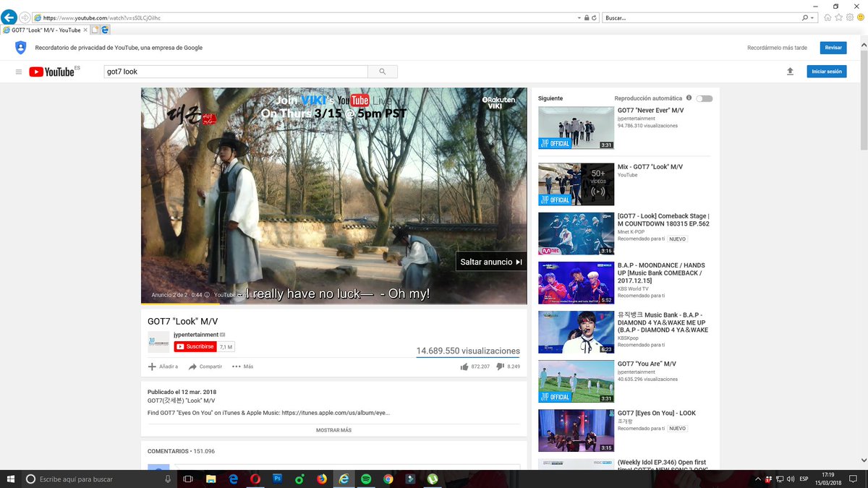Go to YouTube home via logo
868x488 pixels.
pyautogui.click(x=52, y=72)
